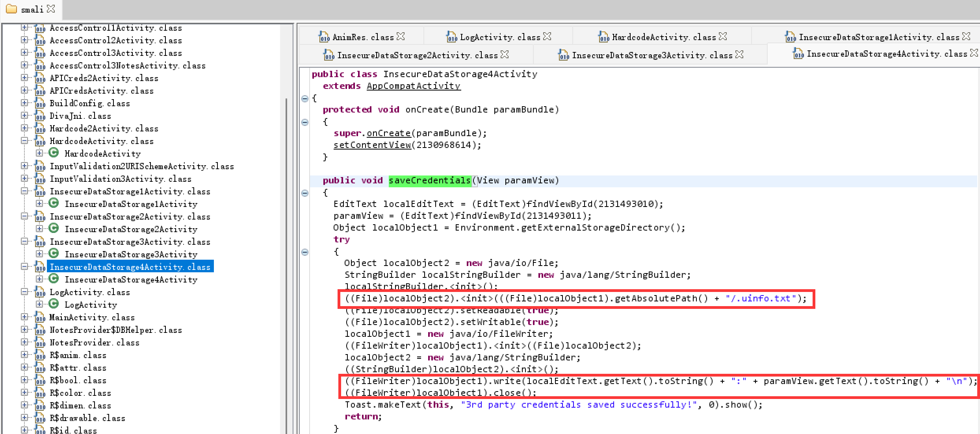This screenshot has height=434, width=980.
Task: Collapse the class body fold marker
Action: [x=305, y=98]
